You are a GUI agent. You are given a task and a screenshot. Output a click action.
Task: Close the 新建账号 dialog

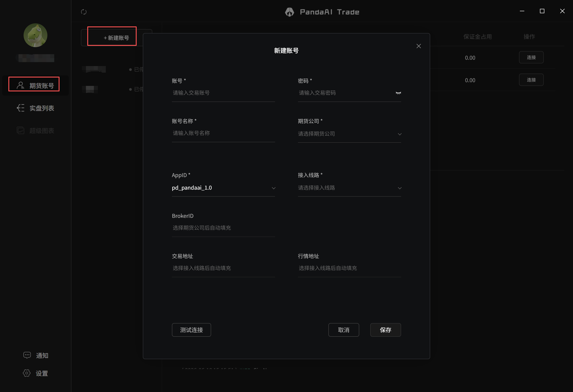[x=419, y=46]
